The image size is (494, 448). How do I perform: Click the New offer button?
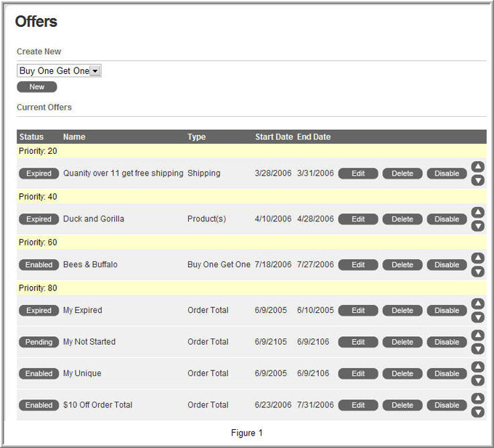37,87
